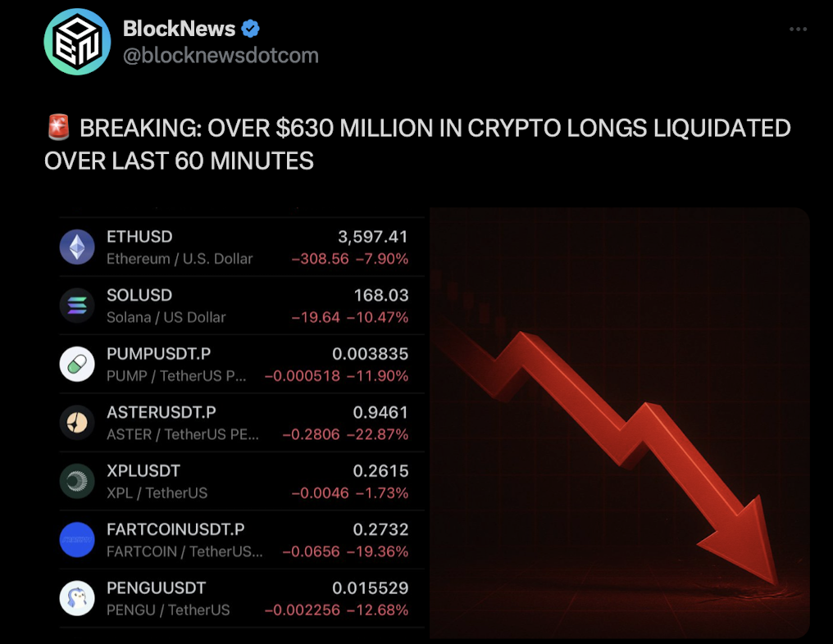
Task: Click the FARTCOINUSDT.P -19.36% change
Action: coord(377,551)
